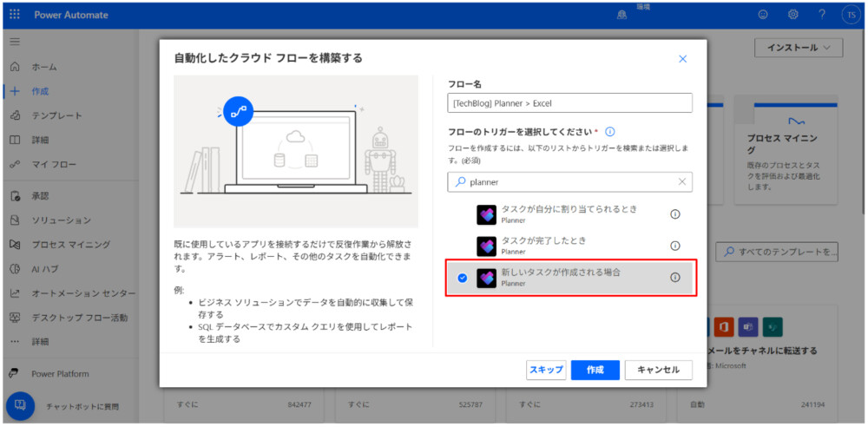868x427 pixels.
Task: Show info for タスクが完了したとき
Action: click(674, 246)
